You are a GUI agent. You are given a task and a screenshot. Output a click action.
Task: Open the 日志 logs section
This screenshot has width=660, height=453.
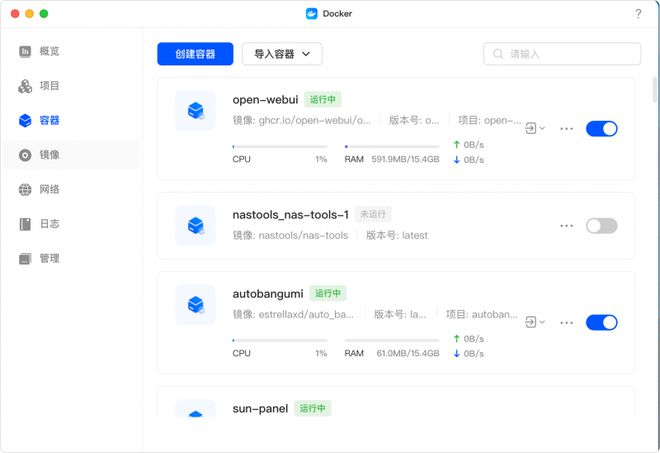(71, 224)
